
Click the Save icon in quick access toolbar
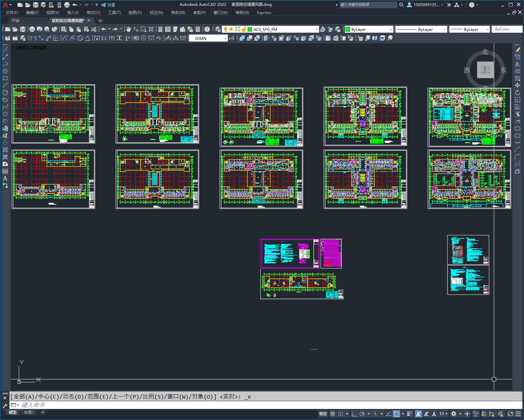click(36, 5)
